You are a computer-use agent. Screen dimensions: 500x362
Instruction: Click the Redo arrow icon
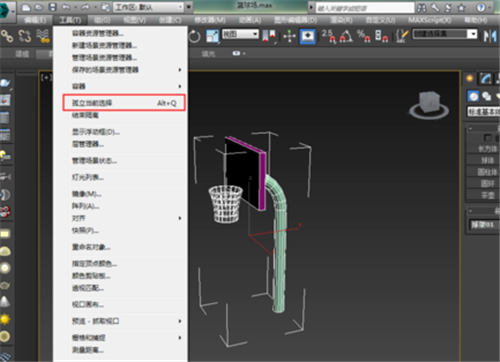point(85,7)
